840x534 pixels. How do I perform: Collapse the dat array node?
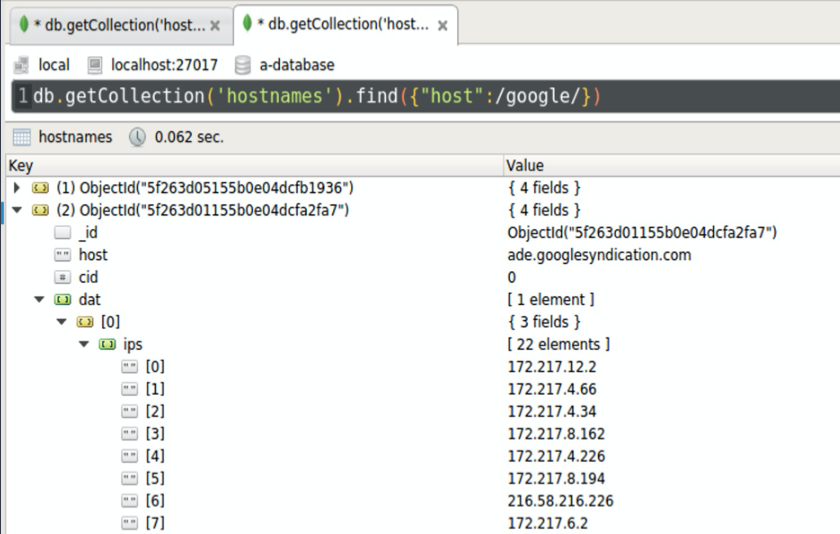click(38, 299)
